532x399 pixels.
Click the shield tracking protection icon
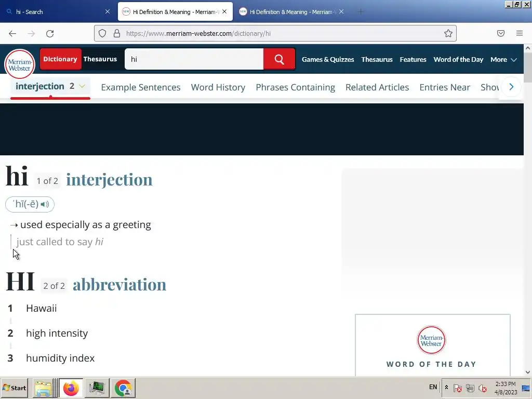pyautogui.click(x=102, y=33)
